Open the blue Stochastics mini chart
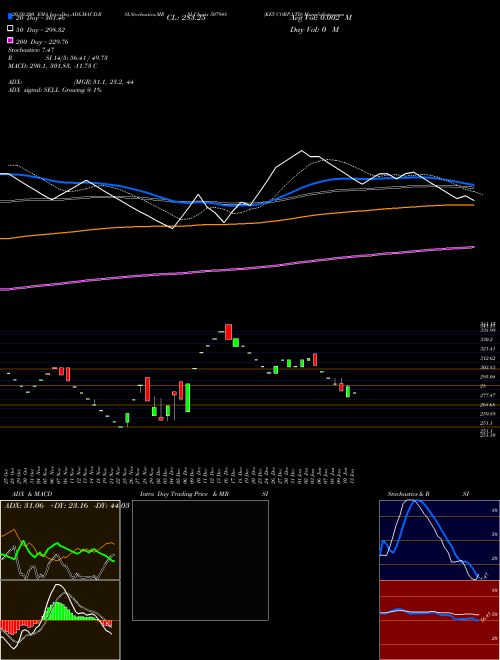This screenshot has height=660, width=500. pyautogui.click(x=439, y=540)
